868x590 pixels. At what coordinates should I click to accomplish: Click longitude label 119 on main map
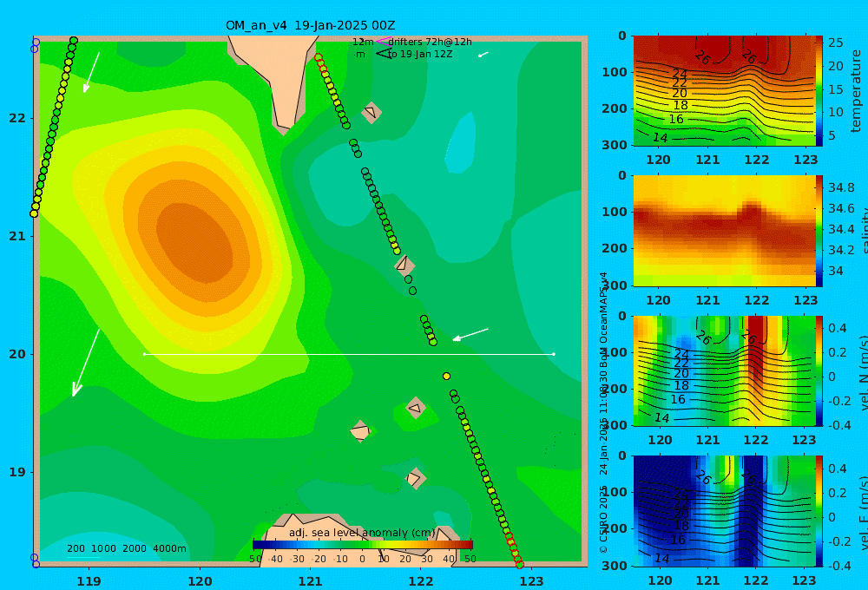(89, 581)
